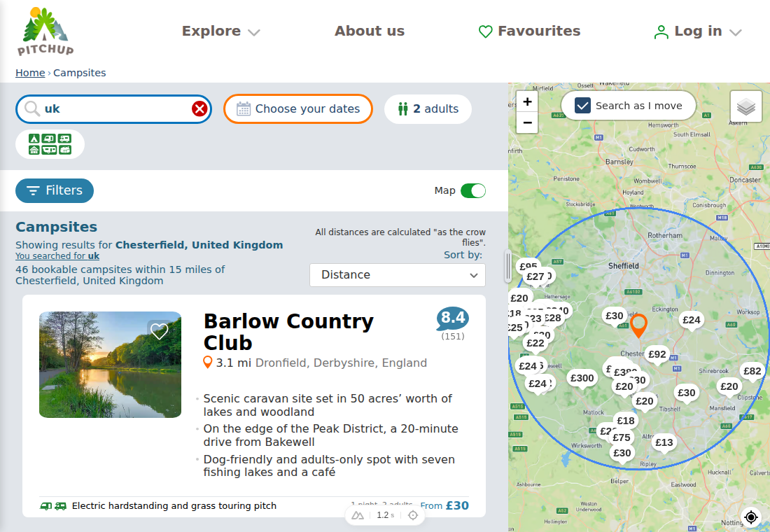Viewport: 770px width, 532px height.
Task: Open the accommodation type icons selector
Action: (x=50, y=144)
